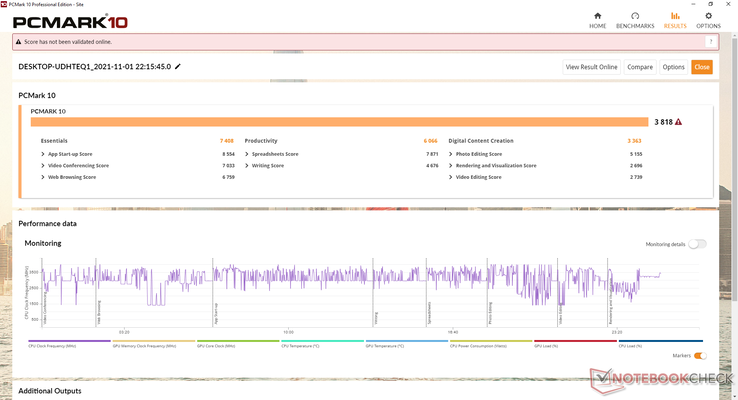Viewport: 738px width, 400px height.
Task: Click the Compare button
Action: (640, 67)
